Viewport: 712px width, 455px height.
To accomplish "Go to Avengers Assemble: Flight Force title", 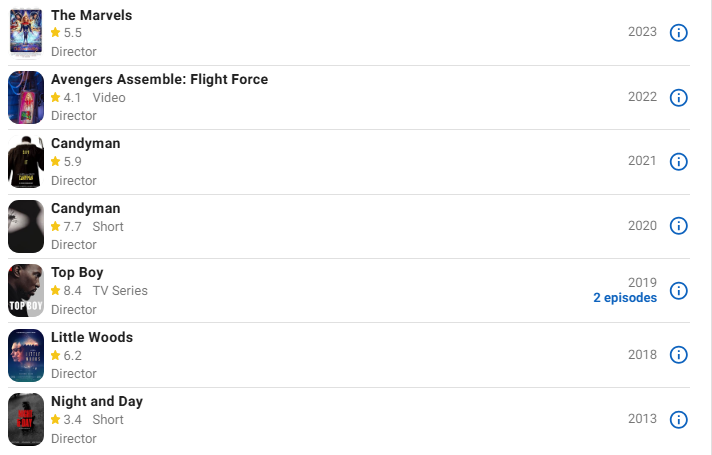I will [159, 79].
